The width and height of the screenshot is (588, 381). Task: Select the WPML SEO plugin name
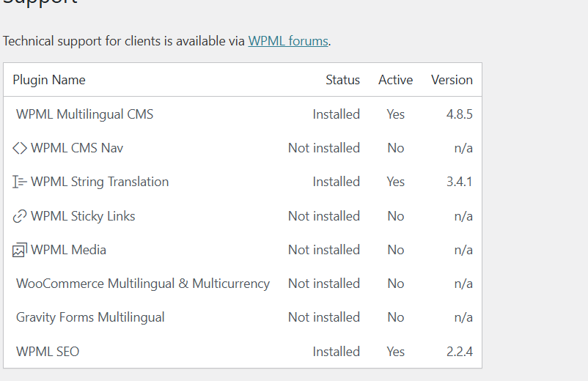pyautogui.click(x=48, y=352)
